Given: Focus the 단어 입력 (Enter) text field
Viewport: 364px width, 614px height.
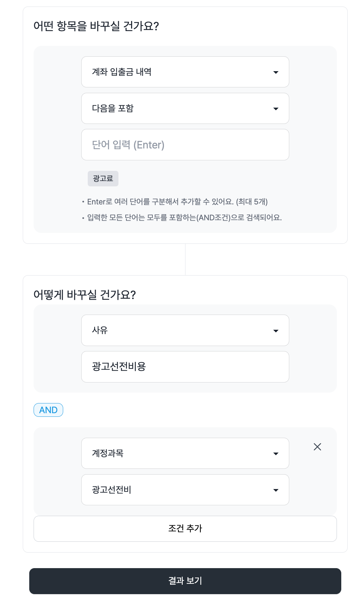Looking at the screenshot, I should click(185, 145).
